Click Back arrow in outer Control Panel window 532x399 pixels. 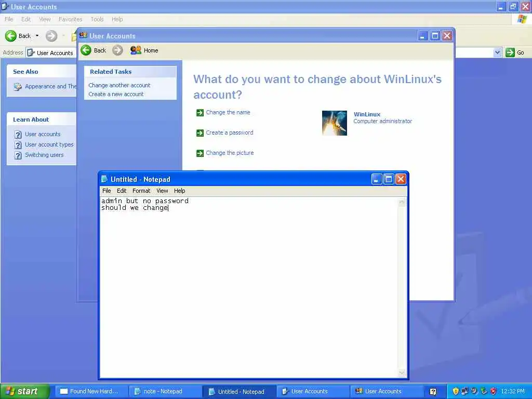(x=11, y=36)
